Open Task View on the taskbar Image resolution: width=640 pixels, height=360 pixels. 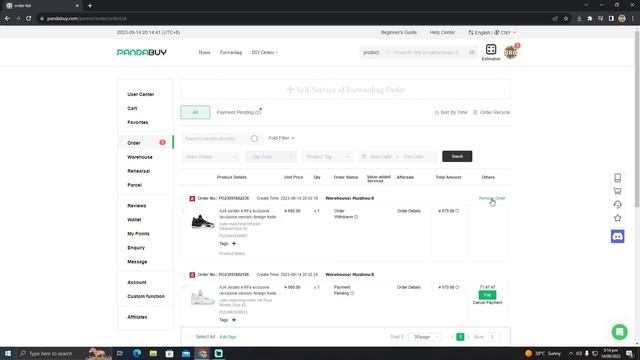point(120,353)
